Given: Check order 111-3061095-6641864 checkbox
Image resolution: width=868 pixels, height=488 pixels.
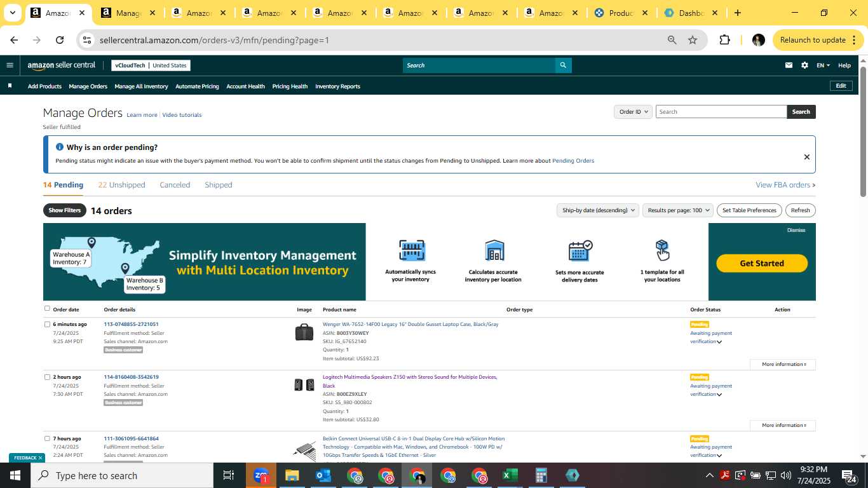Looking at the screenshot, I should point(47,438).
